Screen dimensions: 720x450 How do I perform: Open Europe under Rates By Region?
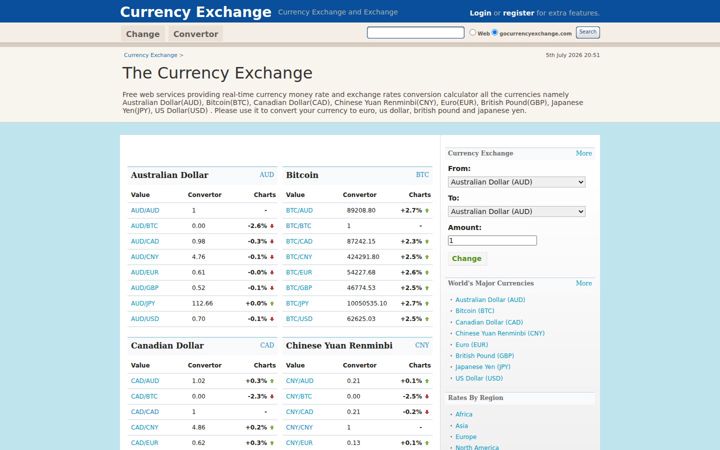pos(466,437)
